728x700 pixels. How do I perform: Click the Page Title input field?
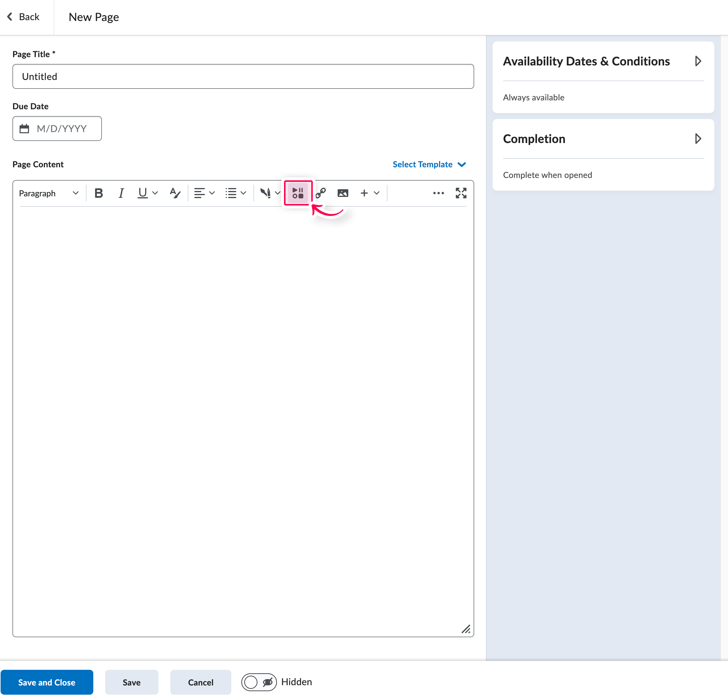click(243, 76)
